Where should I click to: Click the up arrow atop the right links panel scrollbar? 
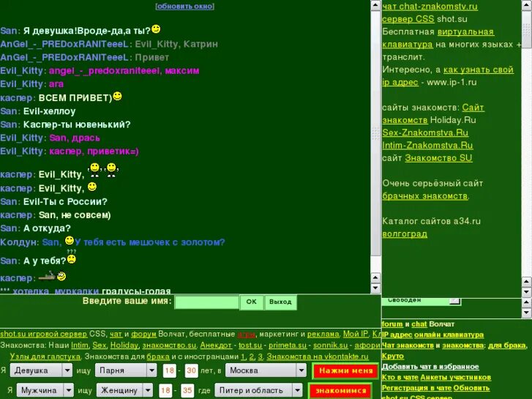[x=527, y=5]
